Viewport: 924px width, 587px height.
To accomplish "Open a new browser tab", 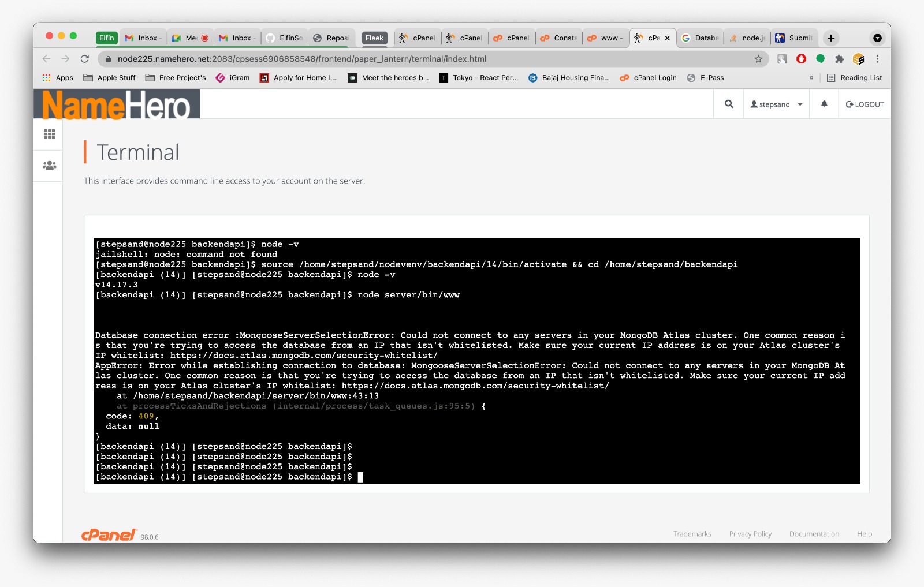I will point(830,38).
